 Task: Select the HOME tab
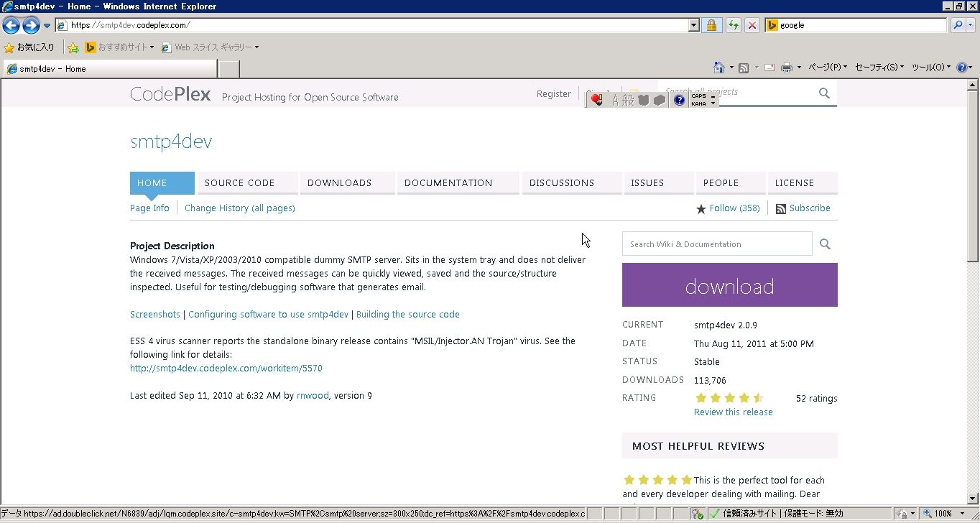tap(162, 182)
